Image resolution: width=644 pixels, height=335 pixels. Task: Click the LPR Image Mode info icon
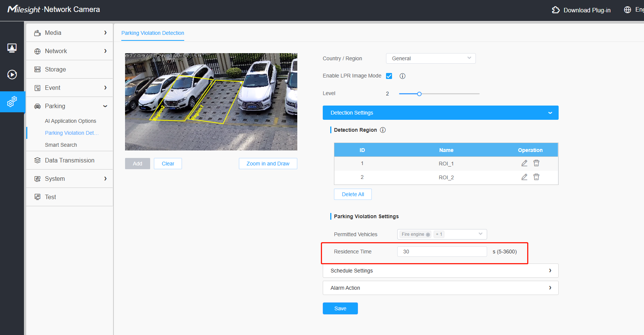[402, 76]
